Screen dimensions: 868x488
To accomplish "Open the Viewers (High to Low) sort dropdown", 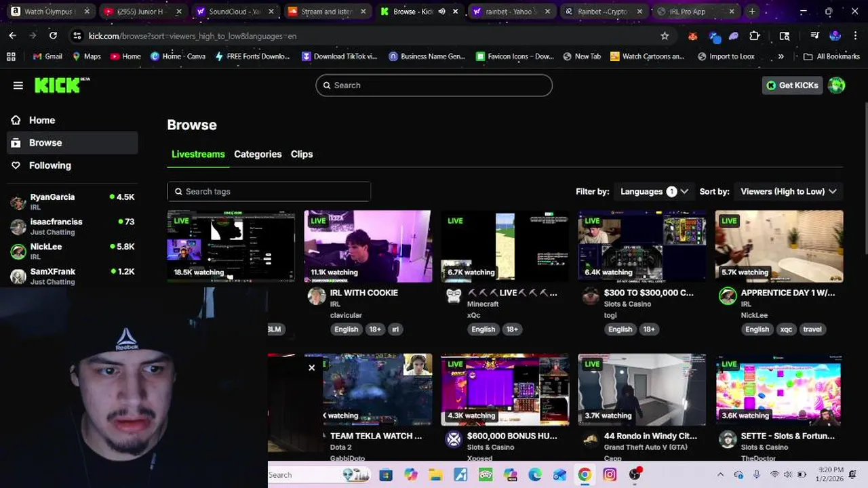I will [x=789, y=192].
